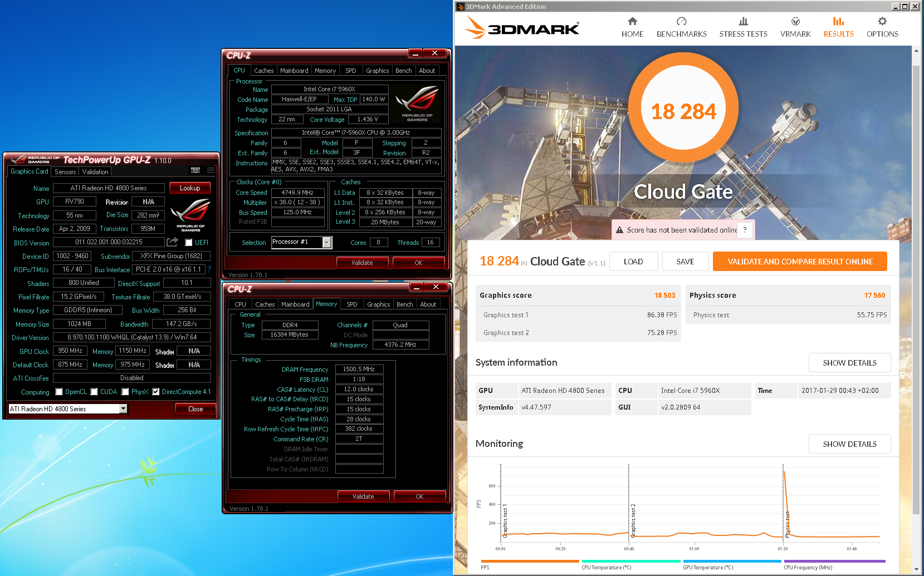Click the 3DMark vertical scrollbar thumb
The width and height of the screenshot is (924, 576).
[916, 289]
